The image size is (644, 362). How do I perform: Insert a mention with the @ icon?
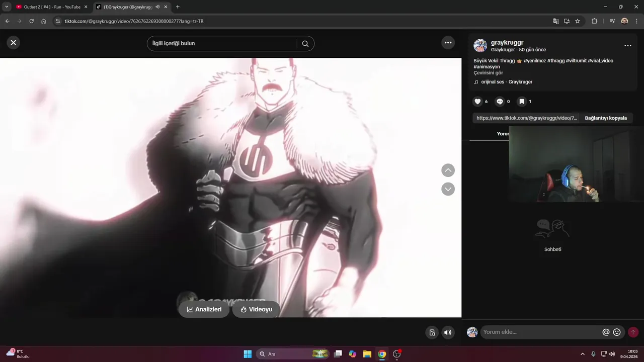606,332
